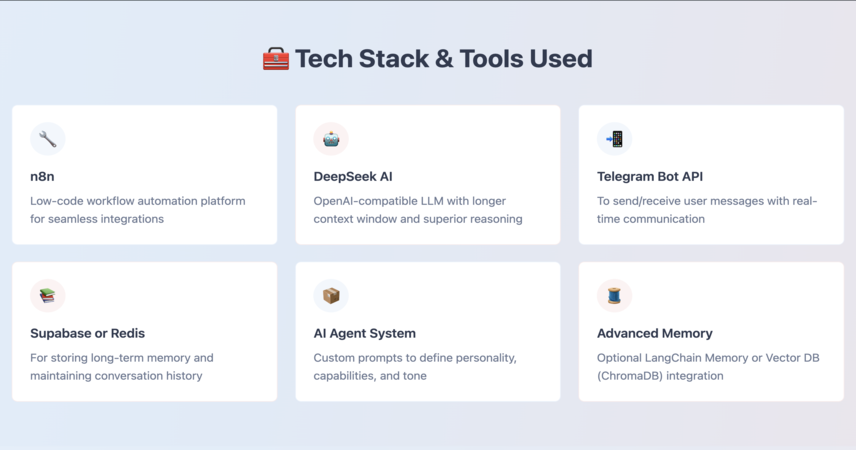Select the AI Agent System heading
Screen dimensions: 856x450
pyautogui.click(x=364, y=333)
